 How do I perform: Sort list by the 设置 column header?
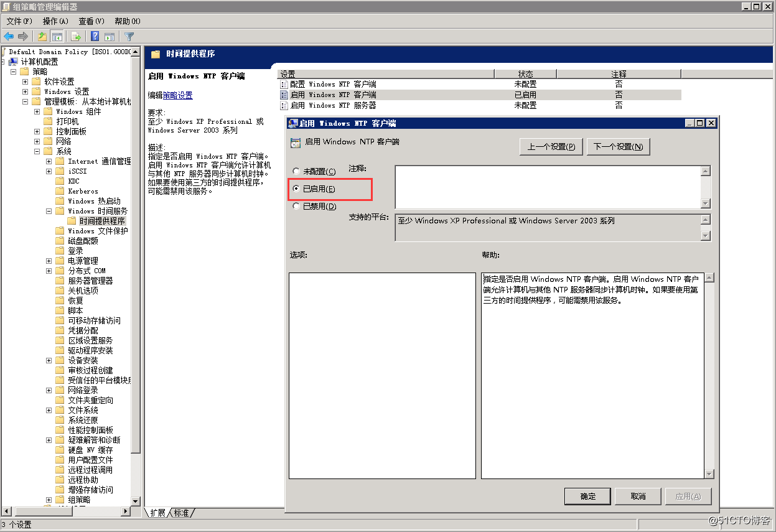(x=385, y=74)
